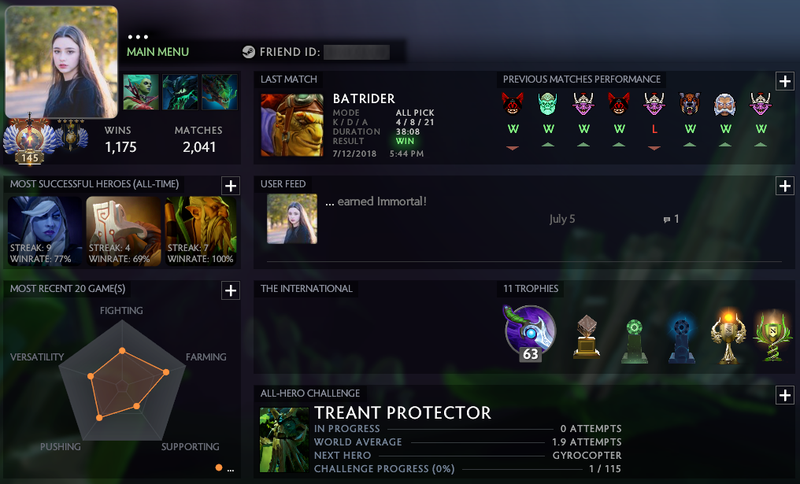This screenshot has width=800, height=484.
Task: Click the Zeus icon in previous matches
Action: point(724,104)
